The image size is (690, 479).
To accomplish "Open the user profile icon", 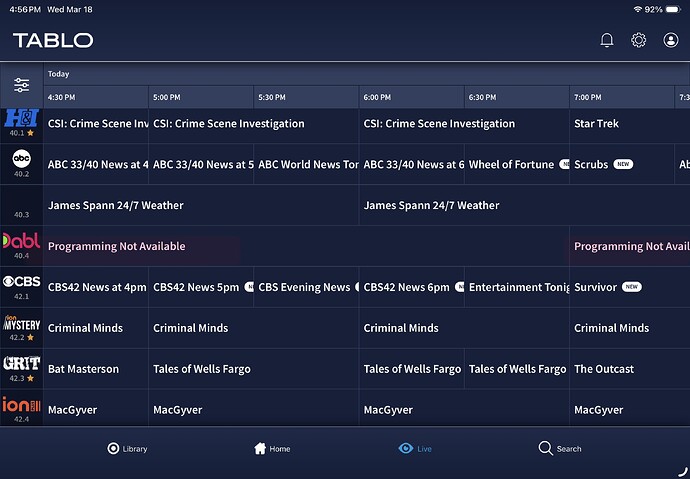I will 671,40.
